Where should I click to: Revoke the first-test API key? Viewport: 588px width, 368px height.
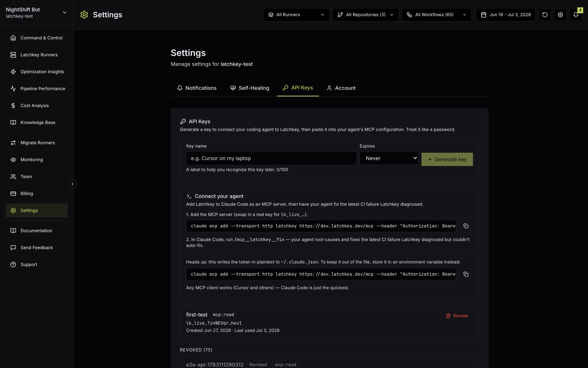tap(457, 316)
